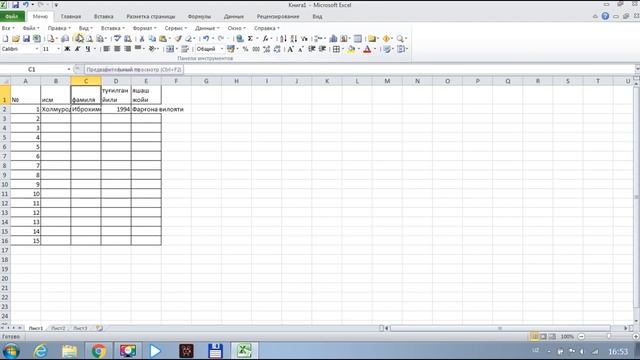Create a new blank workbook icon
The width and height of the screenshot is (640, 360).
coord(5,39)
